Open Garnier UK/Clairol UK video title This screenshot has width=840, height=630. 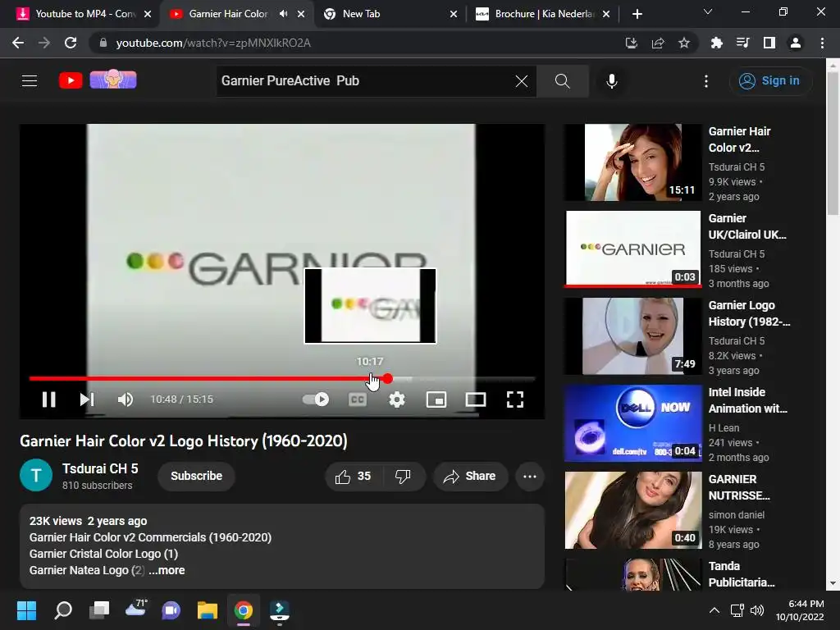747,226
